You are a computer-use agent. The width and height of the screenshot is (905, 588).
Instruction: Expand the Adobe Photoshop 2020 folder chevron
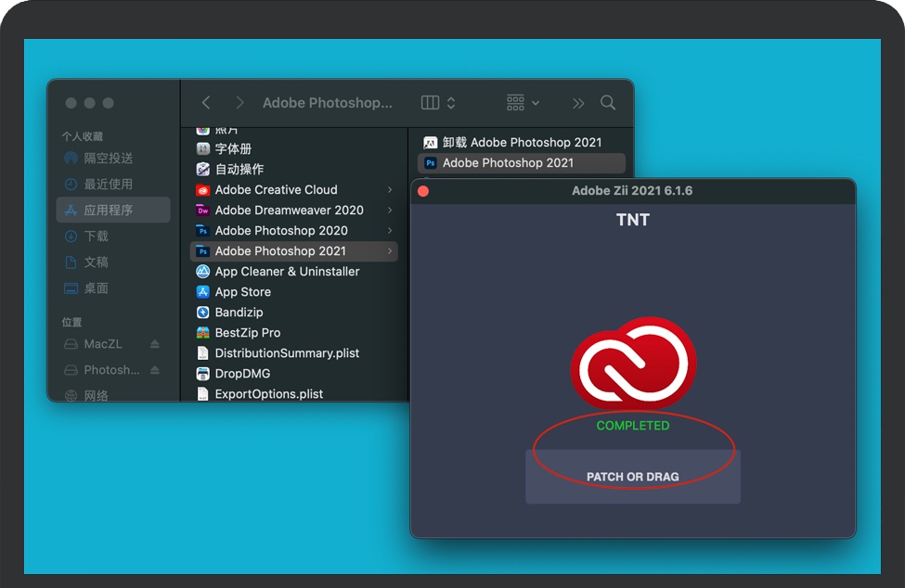click(x=390, y=231)
